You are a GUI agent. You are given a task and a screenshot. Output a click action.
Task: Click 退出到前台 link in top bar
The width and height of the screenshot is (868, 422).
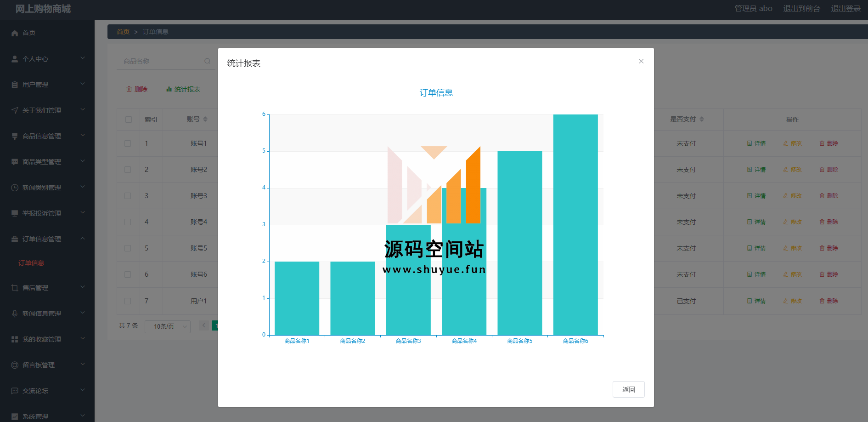[801, 9]
